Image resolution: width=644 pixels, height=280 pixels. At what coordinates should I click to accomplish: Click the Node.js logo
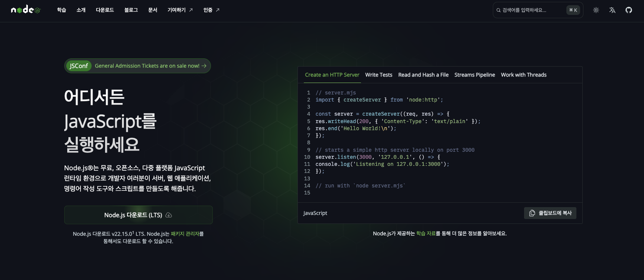26,10
